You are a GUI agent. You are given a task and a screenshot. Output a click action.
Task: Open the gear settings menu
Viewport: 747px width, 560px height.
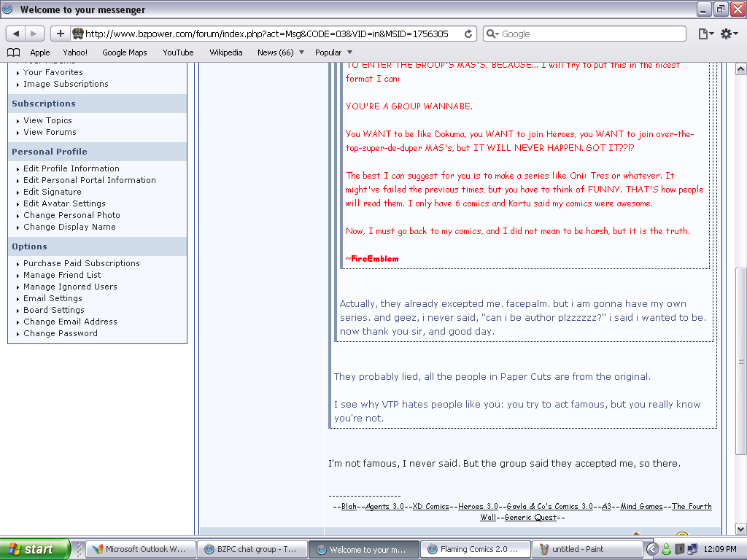(729, 34)
